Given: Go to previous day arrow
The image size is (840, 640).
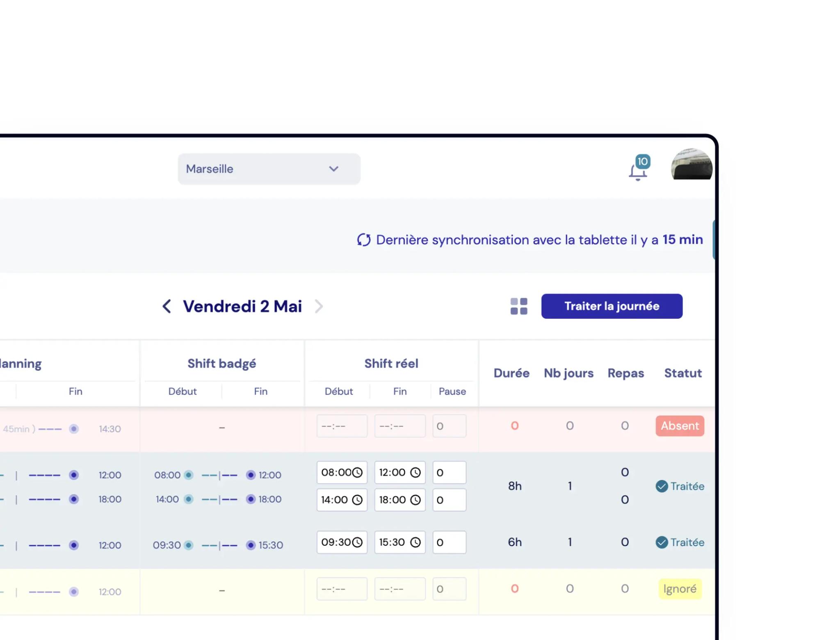Looking at the screenshot, I should (x=167, y=306).
